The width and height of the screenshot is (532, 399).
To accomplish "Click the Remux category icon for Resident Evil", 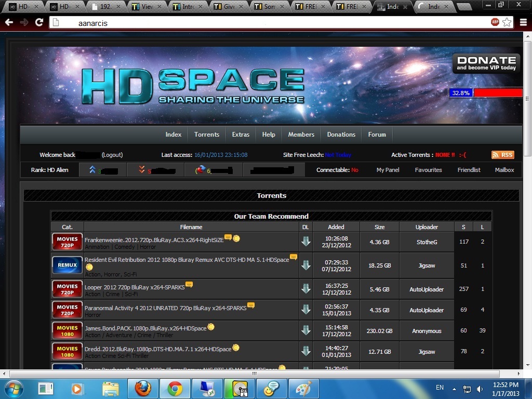I will point(67,265).
